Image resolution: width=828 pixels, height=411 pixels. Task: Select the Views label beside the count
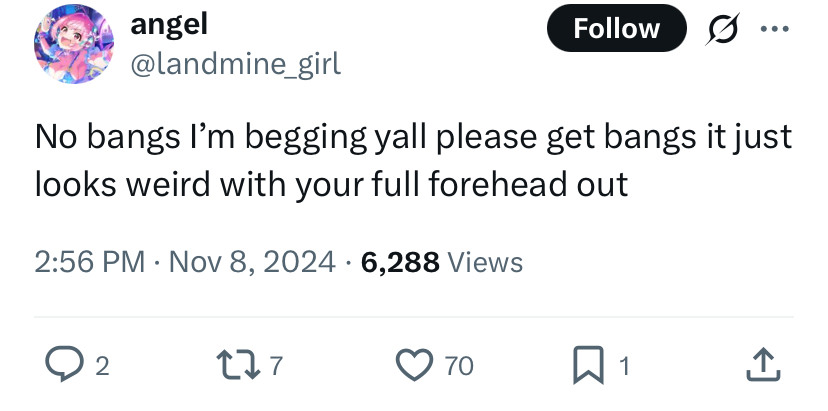pos(485,261)
